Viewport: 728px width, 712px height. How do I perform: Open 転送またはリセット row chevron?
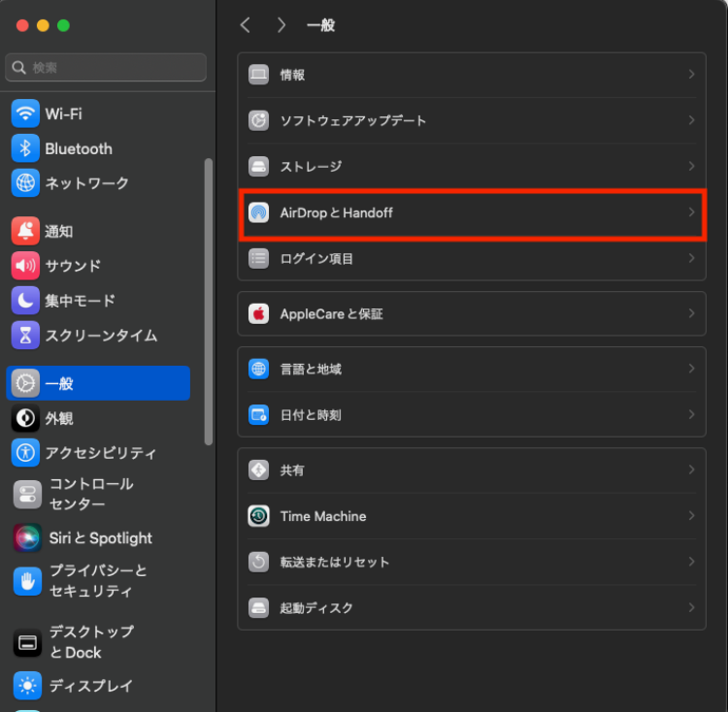coord(691,562)
